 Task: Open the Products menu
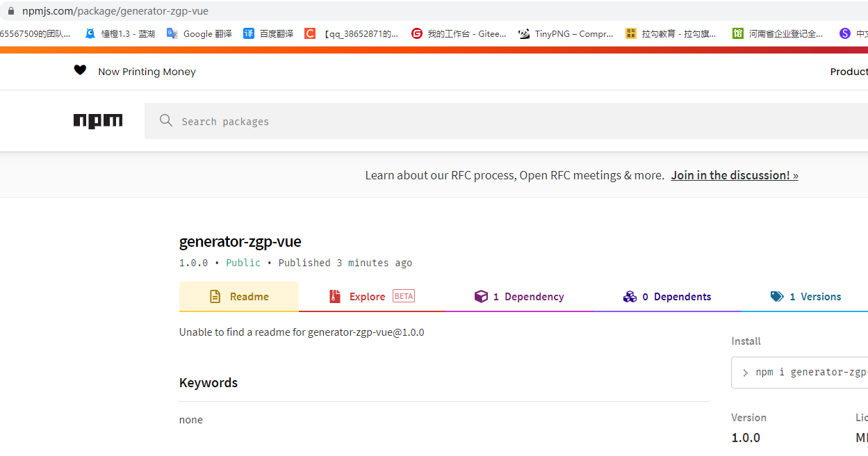pyautogui.click(x=849, y=72)
